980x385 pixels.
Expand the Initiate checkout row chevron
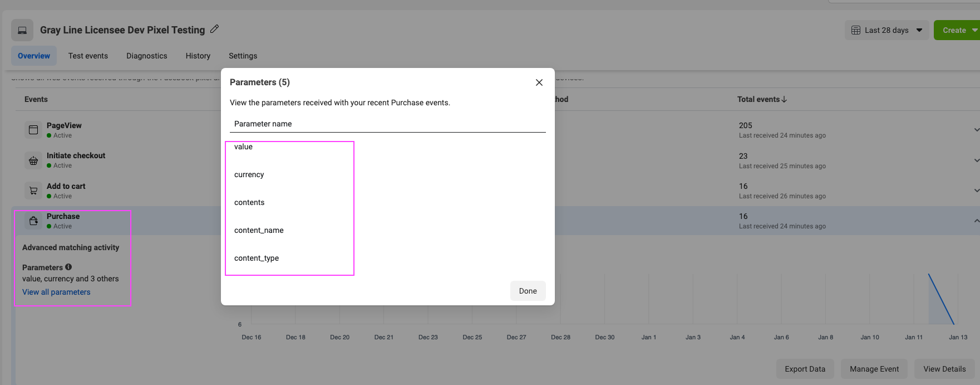tap(976, 160)
